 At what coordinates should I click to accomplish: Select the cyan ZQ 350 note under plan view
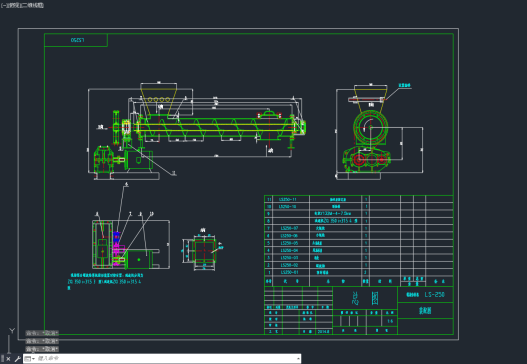(105, 282)
